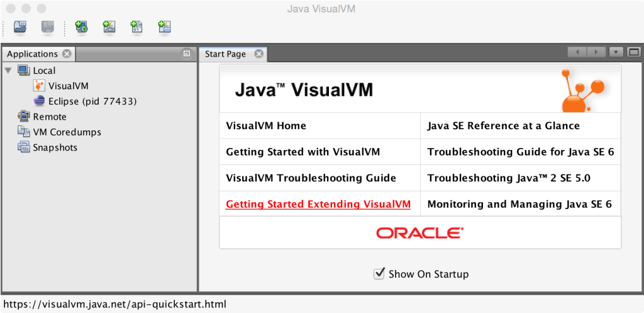The image size is (644, 313).
Task: Click the status bar URL text
Action: coord(115,305)
